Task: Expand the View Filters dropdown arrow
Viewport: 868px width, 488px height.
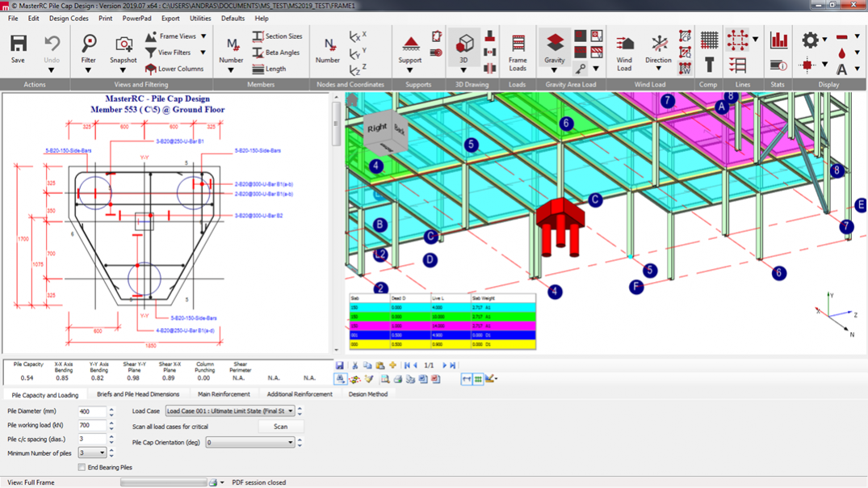Action: [x=203, y=53]
